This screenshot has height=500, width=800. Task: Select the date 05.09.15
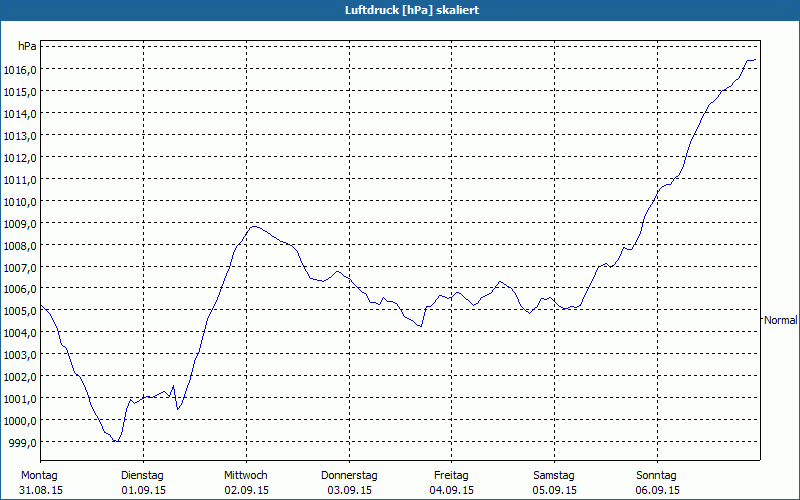555,490
